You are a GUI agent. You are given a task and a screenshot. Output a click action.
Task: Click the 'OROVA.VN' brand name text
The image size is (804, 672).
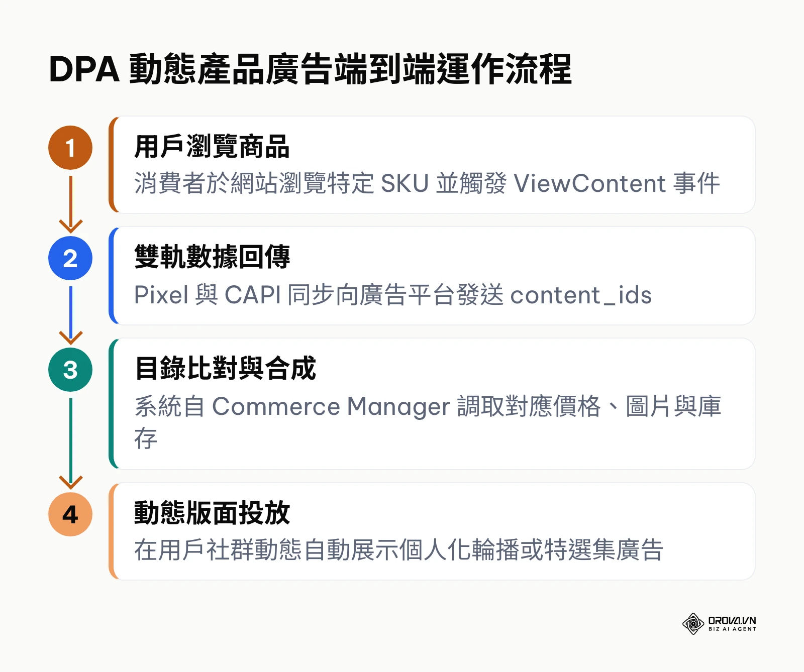[732, 620]
